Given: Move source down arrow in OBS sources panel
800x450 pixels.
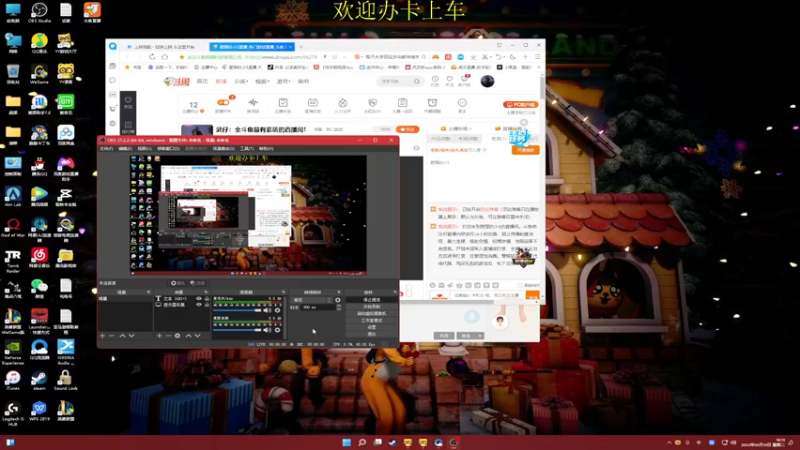Looking at the screenshot, I should (x=198, y=336).
